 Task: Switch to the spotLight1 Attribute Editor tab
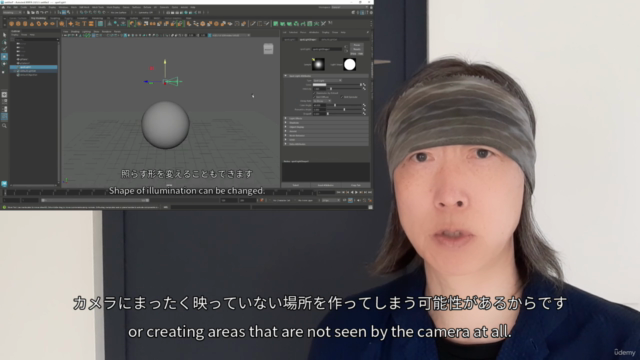pos(289,40)
